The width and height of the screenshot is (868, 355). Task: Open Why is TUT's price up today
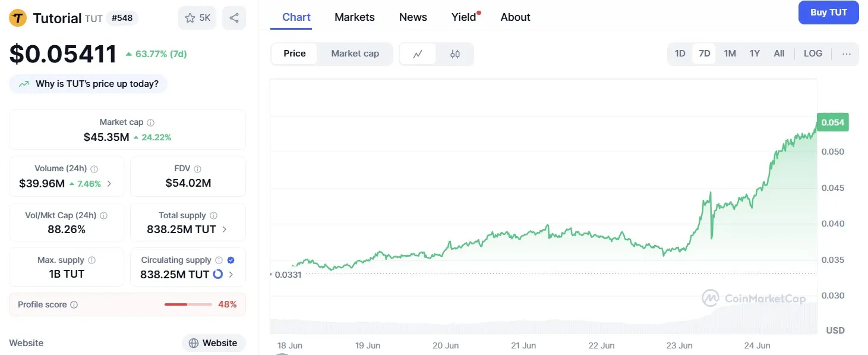[88, 84]
